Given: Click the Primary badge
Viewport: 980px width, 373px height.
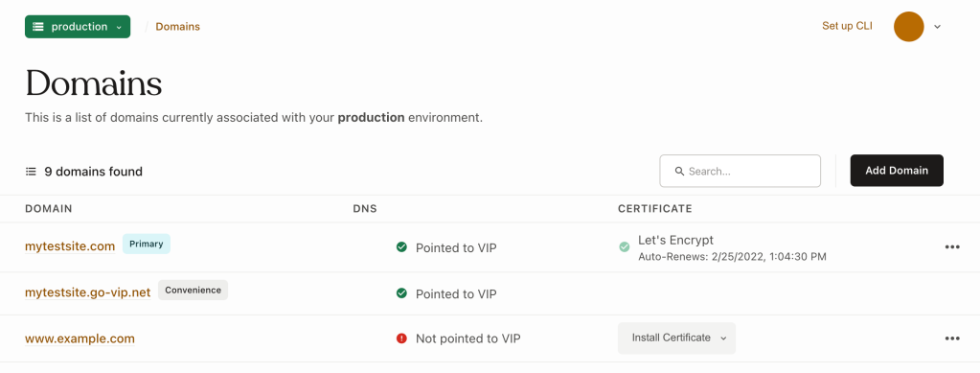Looking at the screenshot, I should [x=147, y=245].
